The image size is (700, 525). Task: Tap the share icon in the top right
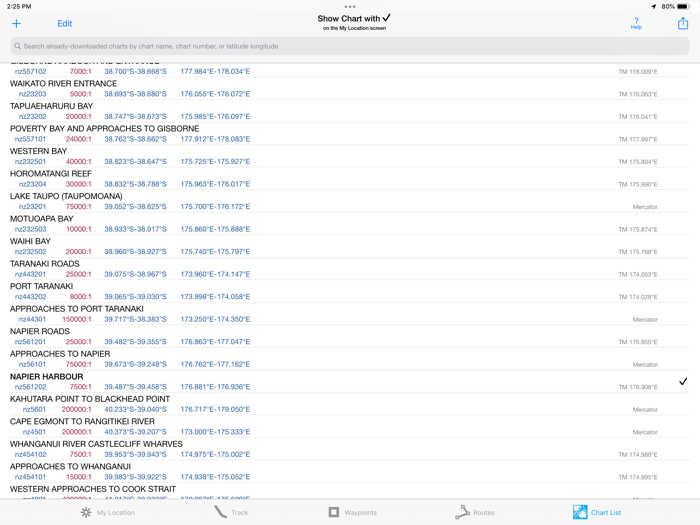point(683,23)
